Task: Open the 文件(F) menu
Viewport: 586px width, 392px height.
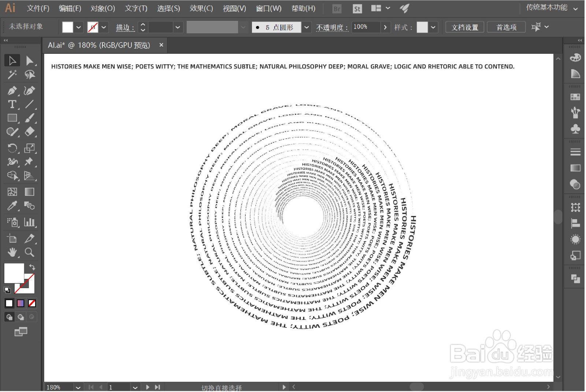Action: tap(38, 8)
